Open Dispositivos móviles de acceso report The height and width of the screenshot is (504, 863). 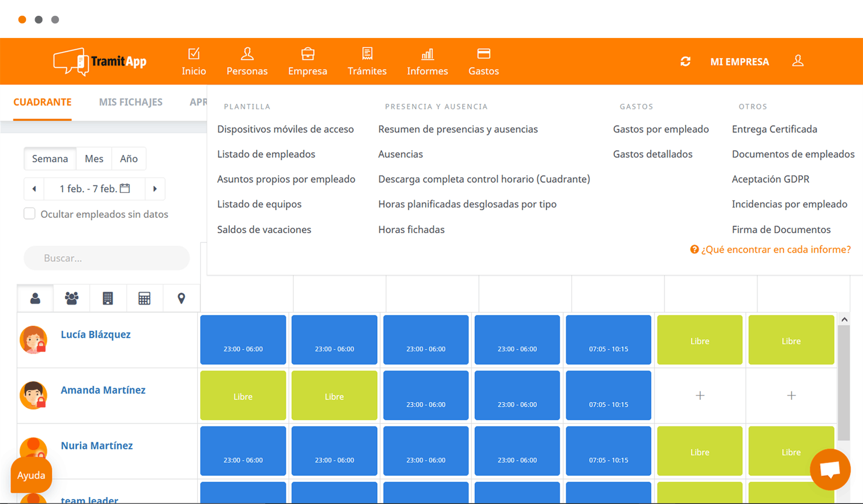point(286,129)
